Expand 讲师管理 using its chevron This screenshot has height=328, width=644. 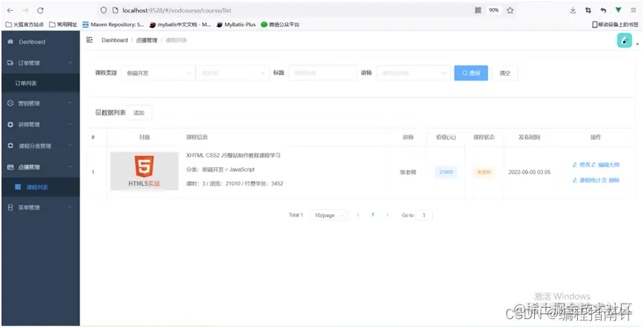click(x=71, y=124)
